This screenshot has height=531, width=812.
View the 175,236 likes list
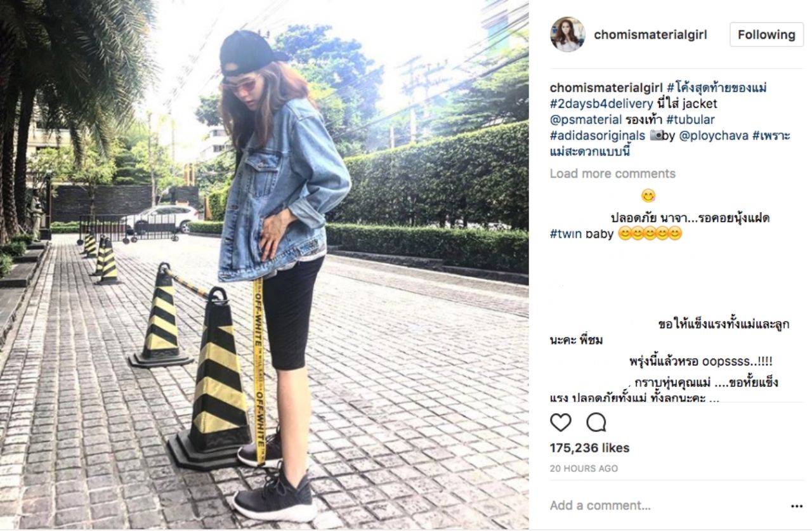click(x=589, y=448)
